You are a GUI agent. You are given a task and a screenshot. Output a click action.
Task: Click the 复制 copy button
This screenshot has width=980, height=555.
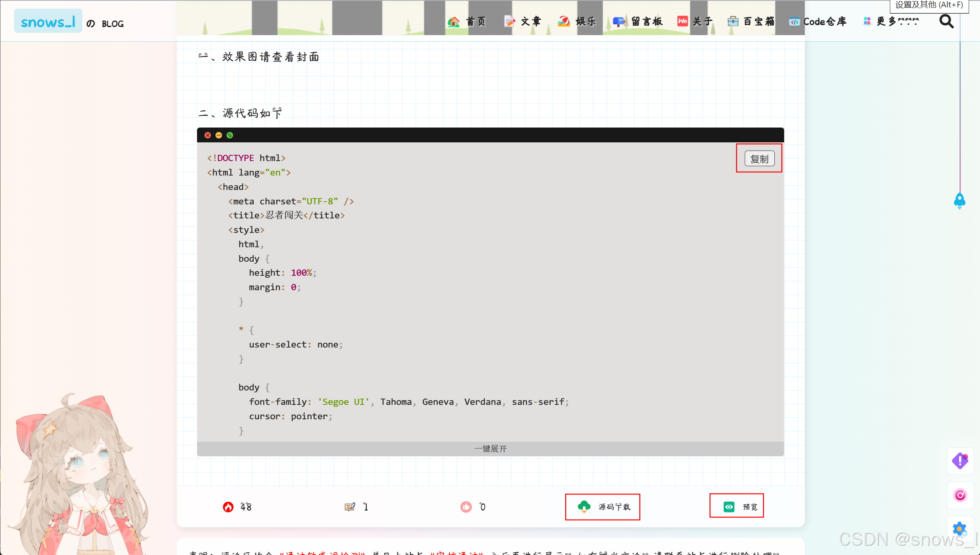coord(759,159)
